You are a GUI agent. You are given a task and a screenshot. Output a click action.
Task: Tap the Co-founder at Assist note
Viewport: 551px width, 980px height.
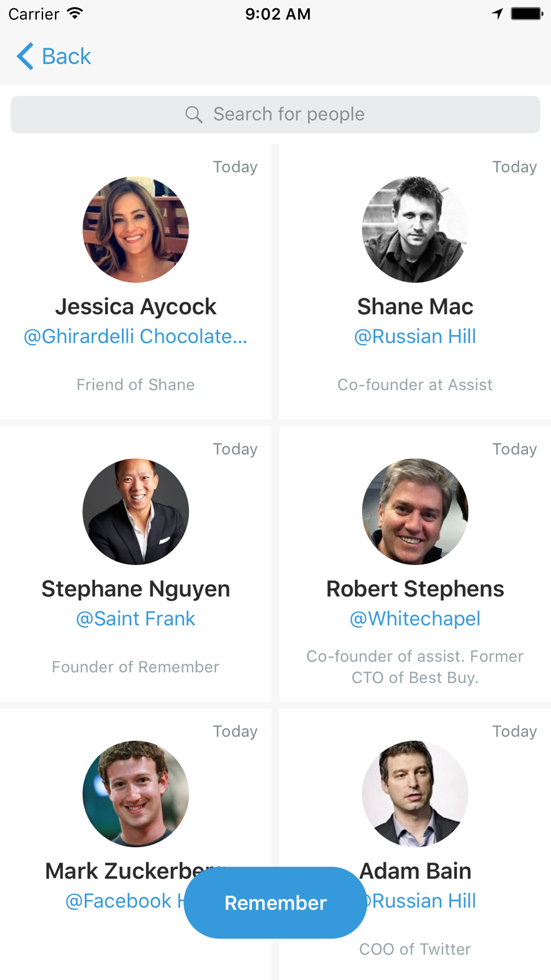pos(415,385)
